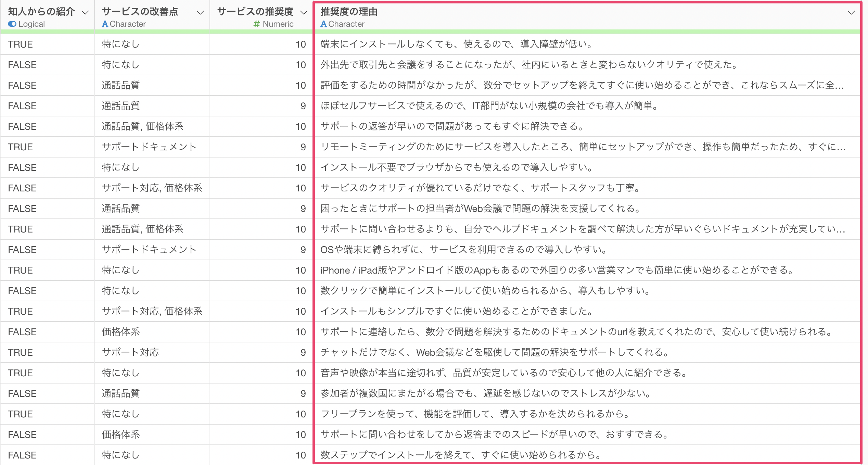The width and height of the screenshot is (868, 465).
Task: Click the Numeric hash icon under サービスの推奨度
Action: click(x=256, y=24)
